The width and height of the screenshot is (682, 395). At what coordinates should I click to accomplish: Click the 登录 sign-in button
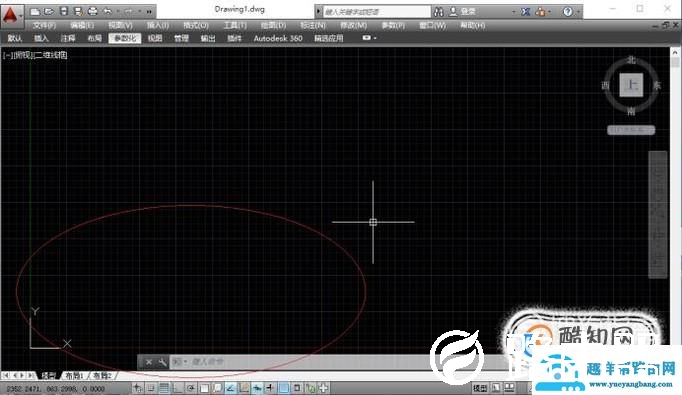coord(464,12)
